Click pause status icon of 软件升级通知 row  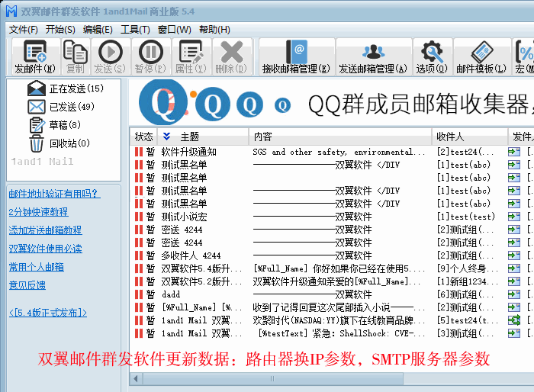pyautogui.click(x=139, y=152)
